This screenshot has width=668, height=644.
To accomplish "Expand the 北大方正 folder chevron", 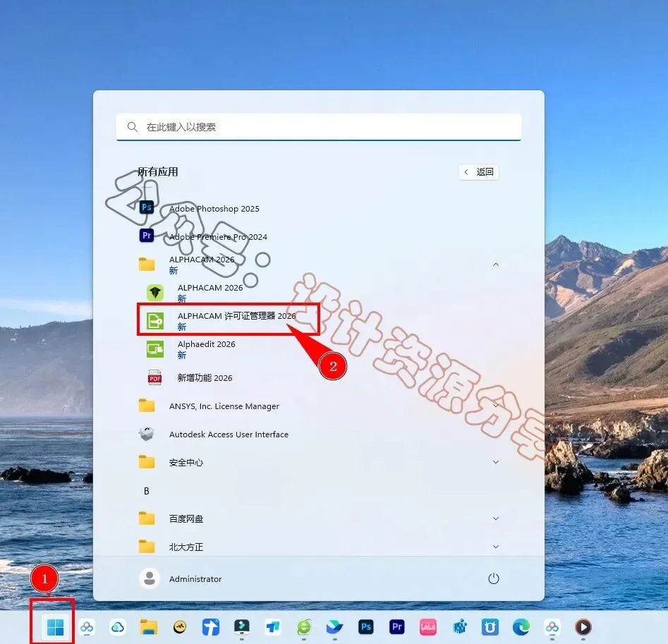I will pos(495,547).
